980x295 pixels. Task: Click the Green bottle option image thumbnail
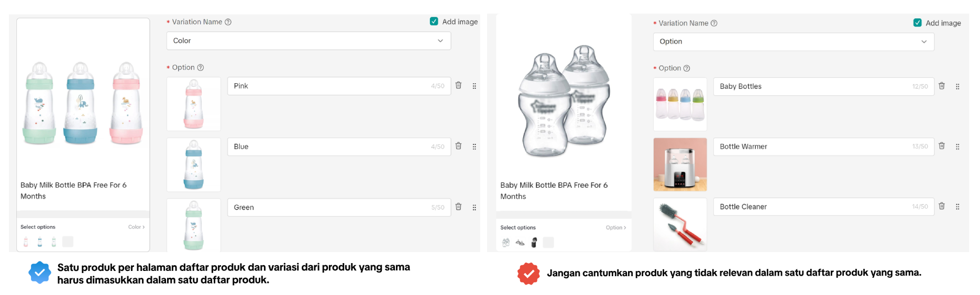[x=194, y=225]
